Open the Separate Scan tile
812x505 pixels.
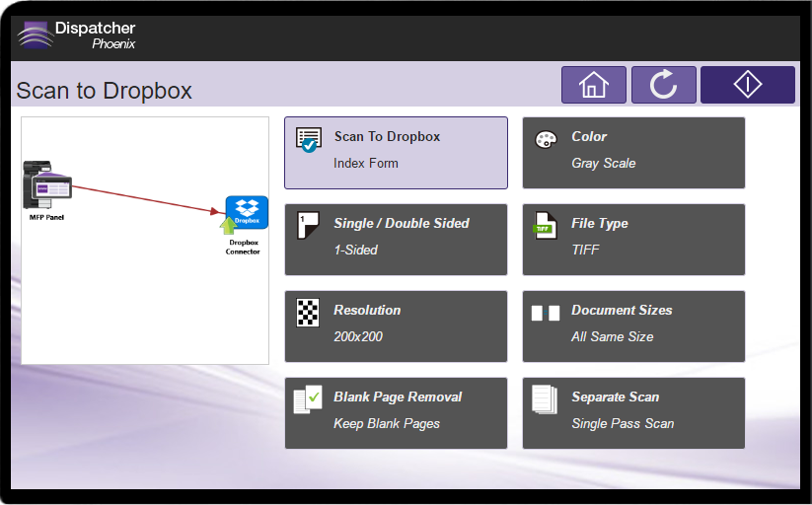(633, 413)
